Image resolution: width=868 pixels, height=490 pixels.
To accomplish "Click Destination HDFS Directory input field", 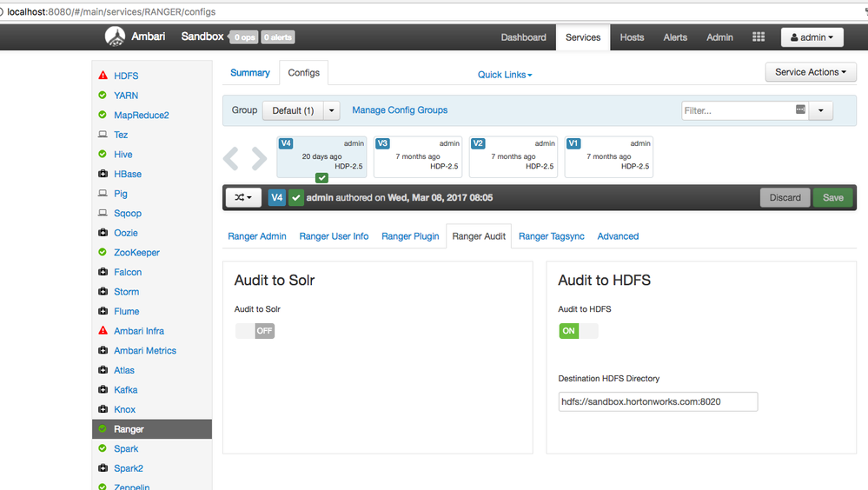I will [658, 402].
